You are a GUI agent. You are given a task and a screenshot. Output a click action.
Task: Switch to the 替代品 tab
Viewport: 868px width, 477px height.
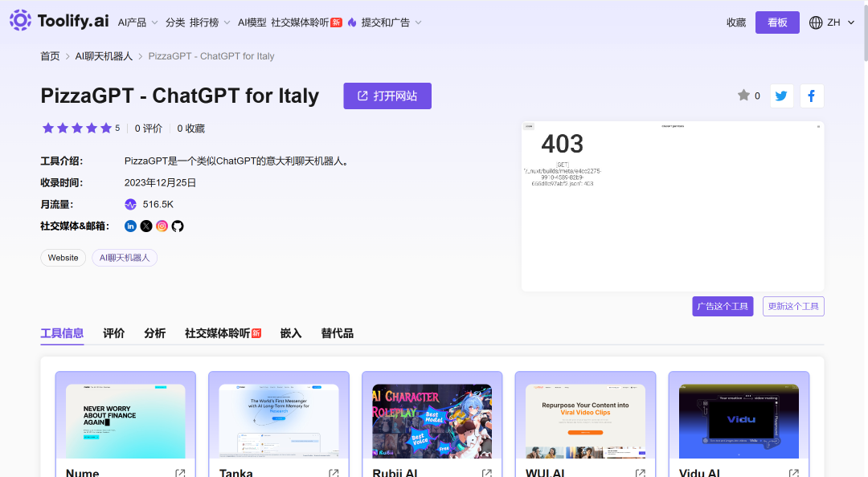337,333
